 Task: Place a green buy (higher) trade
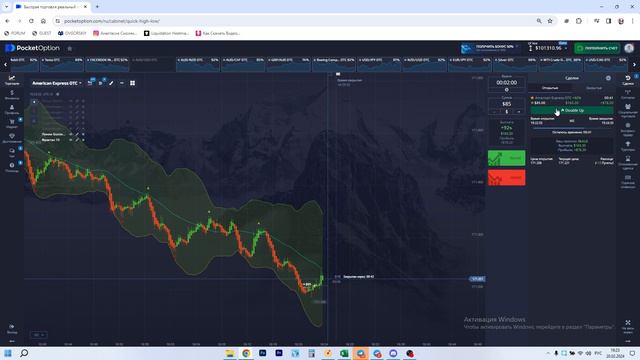507,158
